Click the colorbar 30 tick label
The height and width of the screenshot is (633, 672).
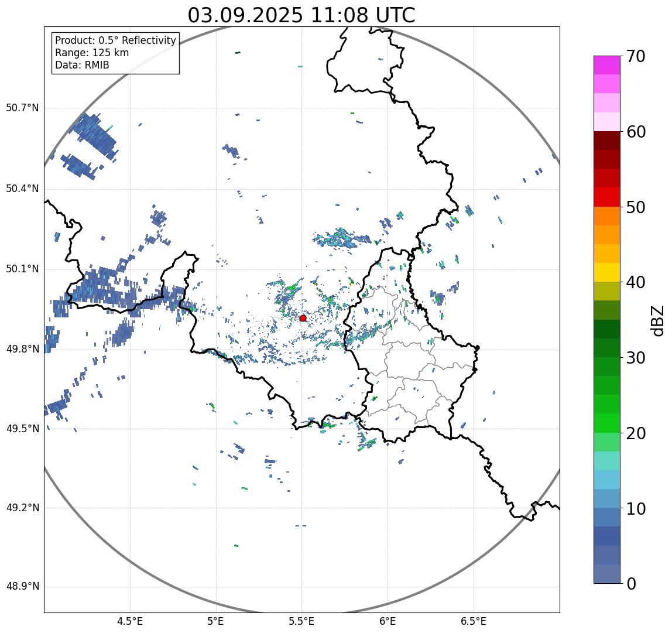(636, 358)
